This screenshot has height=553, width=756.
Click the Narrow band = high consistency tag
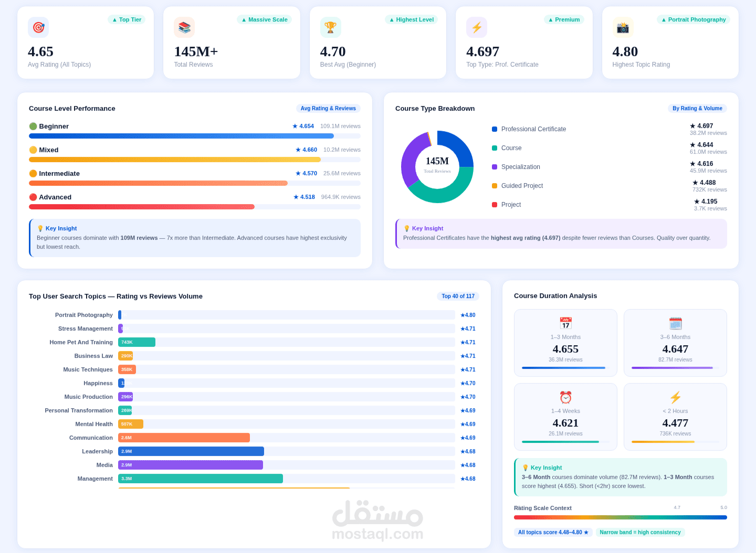(x=640, y=533)
